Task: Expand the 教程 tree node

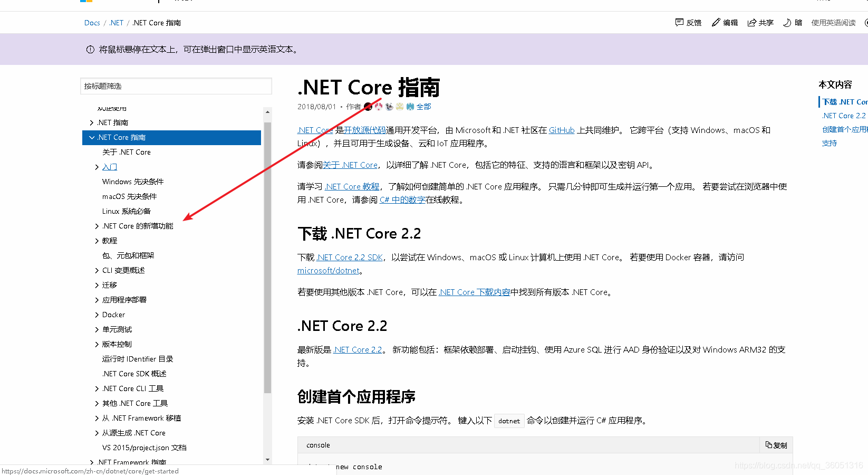Action: [x=97, y=241]
